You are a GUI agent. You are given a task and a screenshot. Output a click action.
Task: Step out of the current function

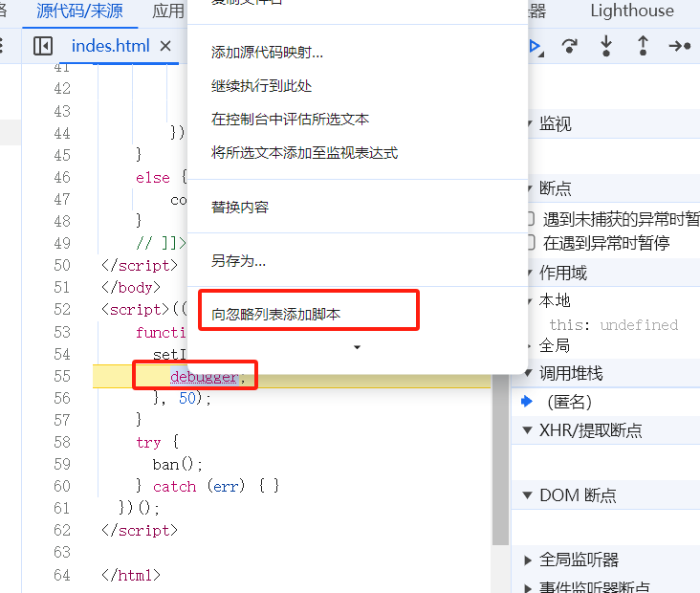click(x=643, y=46)
